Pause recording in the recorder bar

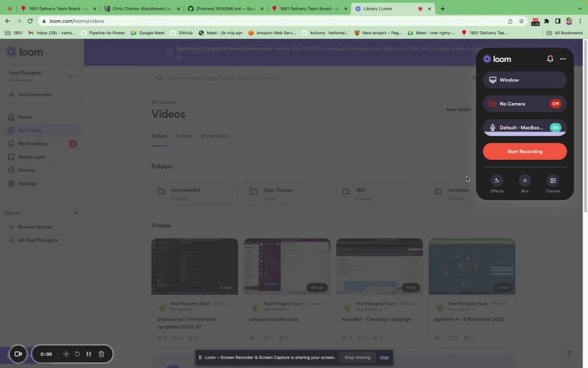pos(89,354)
